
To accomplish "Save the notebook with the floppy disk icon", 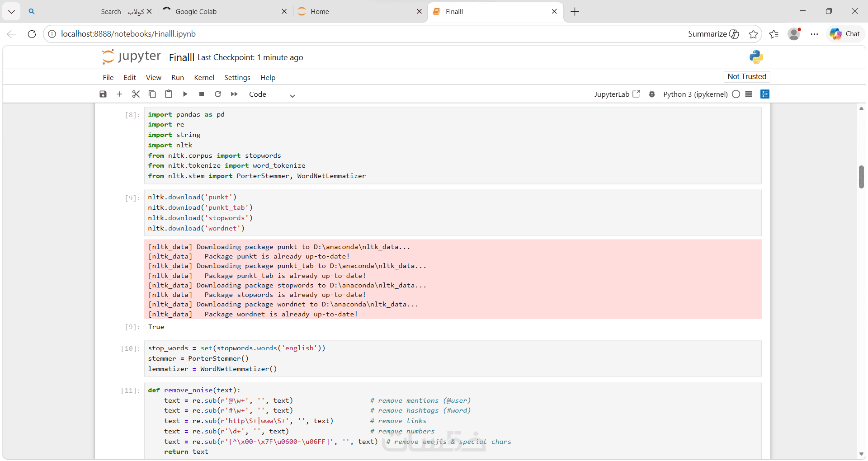I will click(x=103, y=94).
